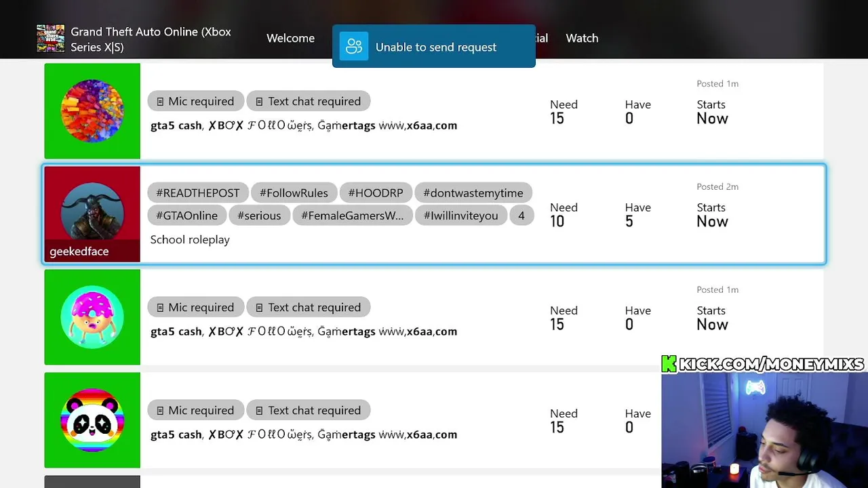Open the Grand Theft Auto Online game icon

click(50, 39)
